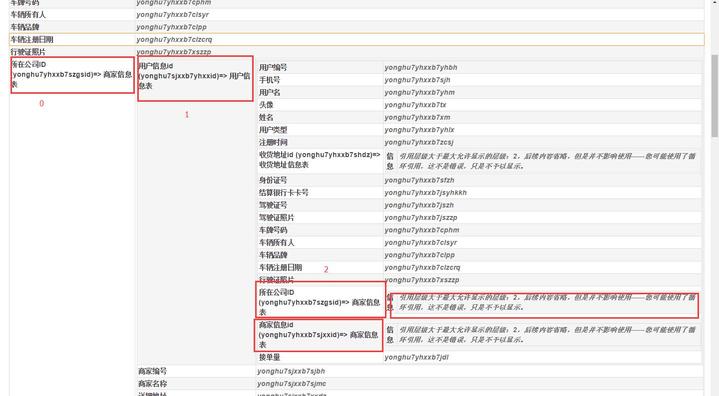The height and width of the screenshot is (396, 719).
Task: Select the value yonghu7yhxxb7zcsj
Action: click(x=419, y=142)
